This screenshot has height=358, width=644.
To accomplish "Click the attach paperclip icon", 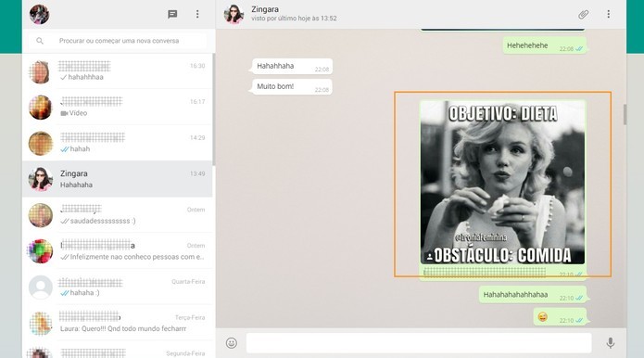I will [x=583, y=15].
